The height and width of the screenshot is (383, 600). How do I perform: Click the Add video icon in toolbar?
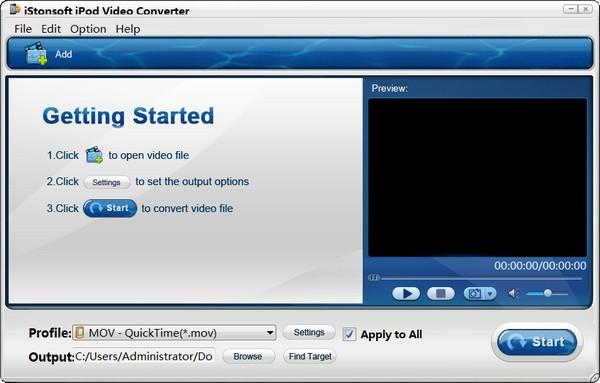[36, 54]
